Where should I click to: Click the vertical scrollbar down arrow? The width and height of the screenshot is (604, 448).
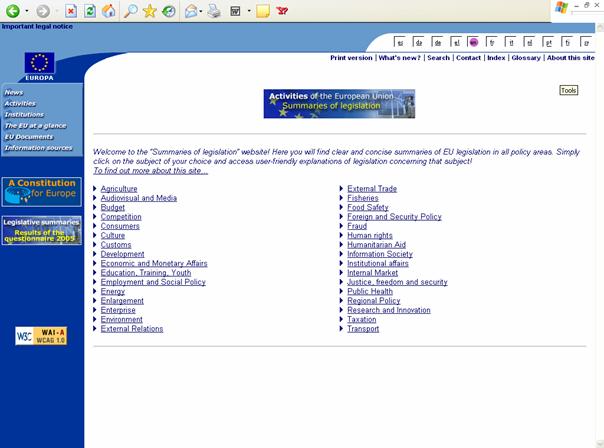tap(600, 443)
